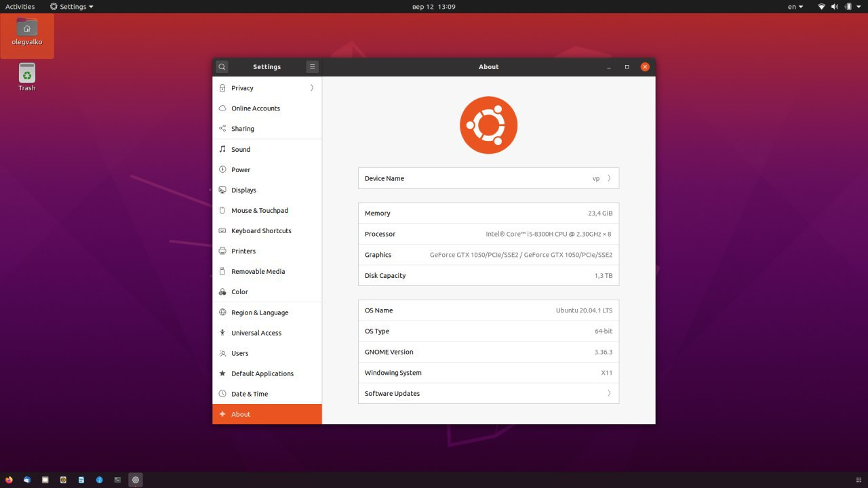
Task: Maximize the Settings window
Action: pyautogui.click(x=627, y=66)
